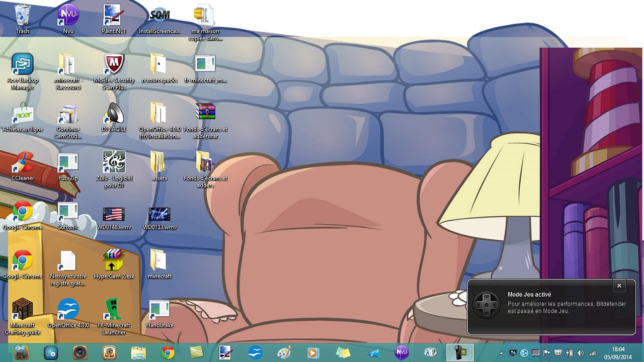This screenshot has height=362, width=644.
Task: Select the minecraft folder on the desktop
Action: 159,264
